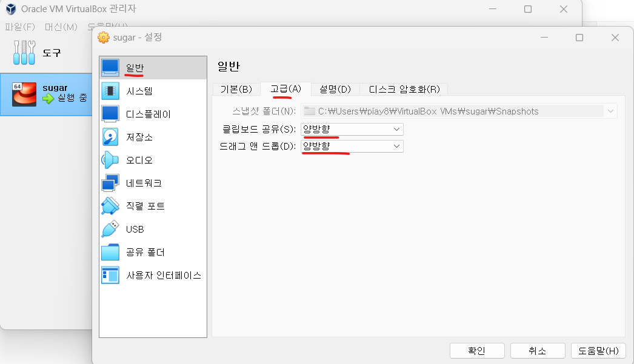Image resolution: width=634 pixels, height=364 pixels.
Task: Minimize the VirtualBox manager window
Action: click(x=493, y=9)
